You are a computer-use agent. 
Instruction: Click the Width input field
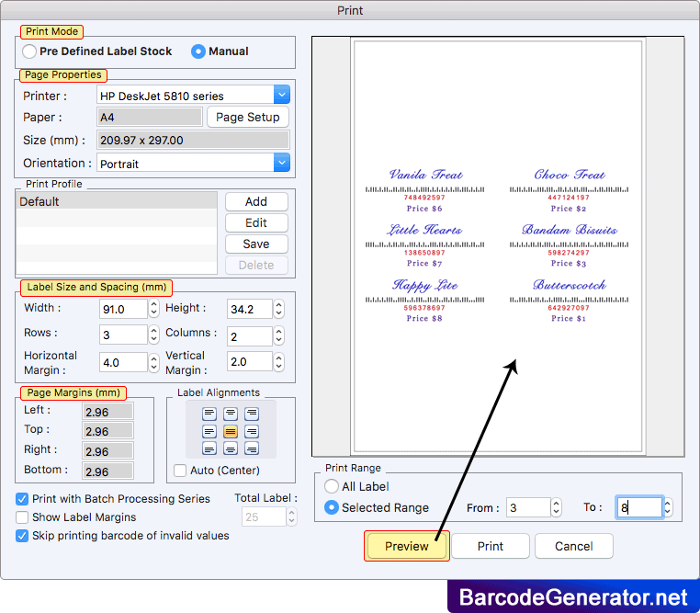[x=123, y=309]
